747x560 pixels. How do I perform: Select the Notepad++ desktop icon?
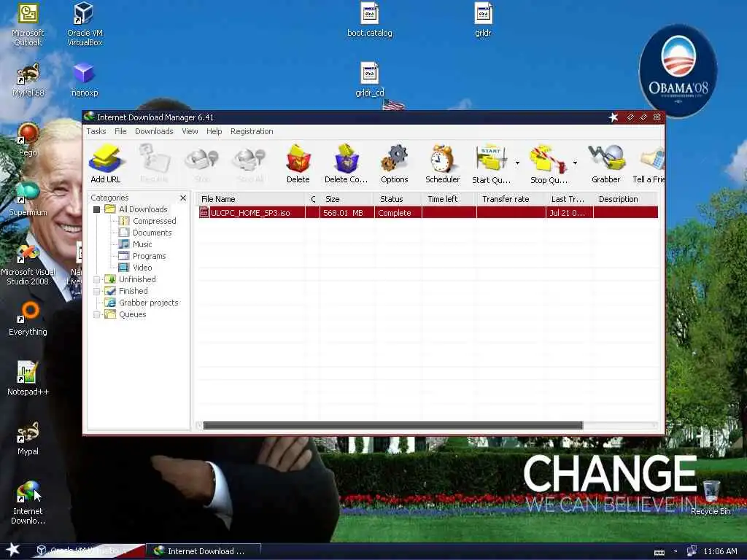[28, 378]
